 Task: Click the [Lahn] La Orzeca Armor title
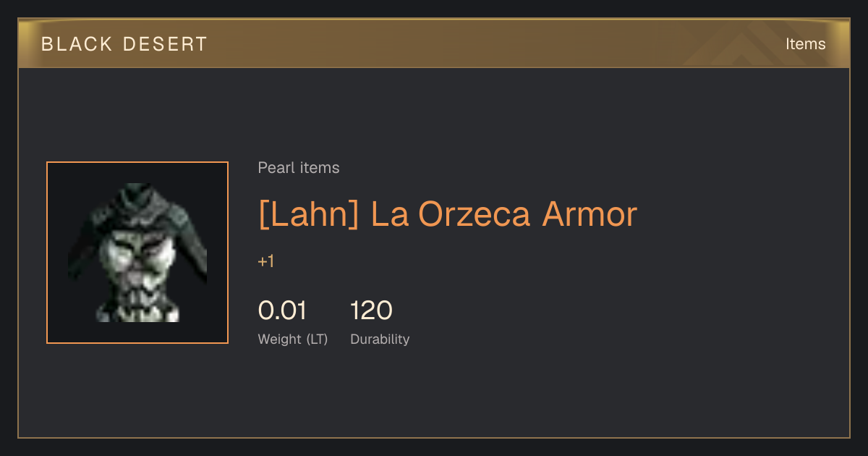pyautogui.click(x=448, y=214)
